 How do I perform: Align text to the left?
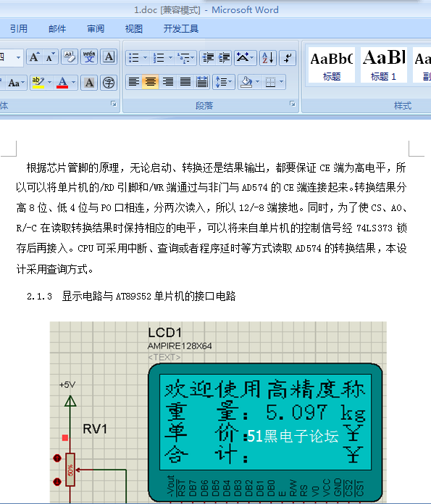click(133, 82)
